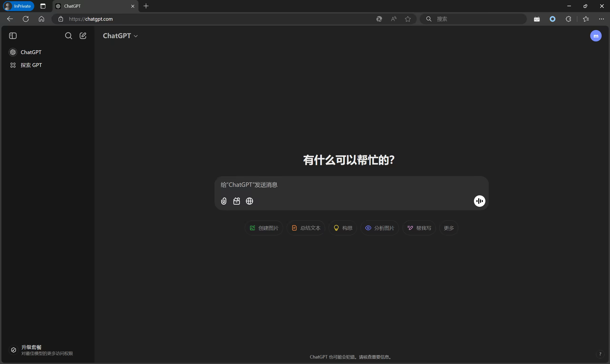The image size is (610, 364).
Task: Toggle the globe web search icon
Action: (249, 201)
